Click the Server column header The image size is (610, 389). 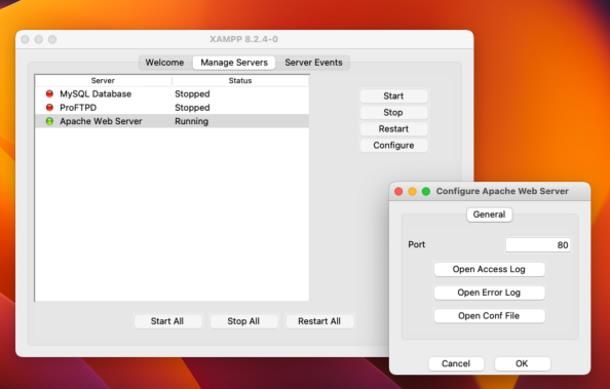[103, 81]
